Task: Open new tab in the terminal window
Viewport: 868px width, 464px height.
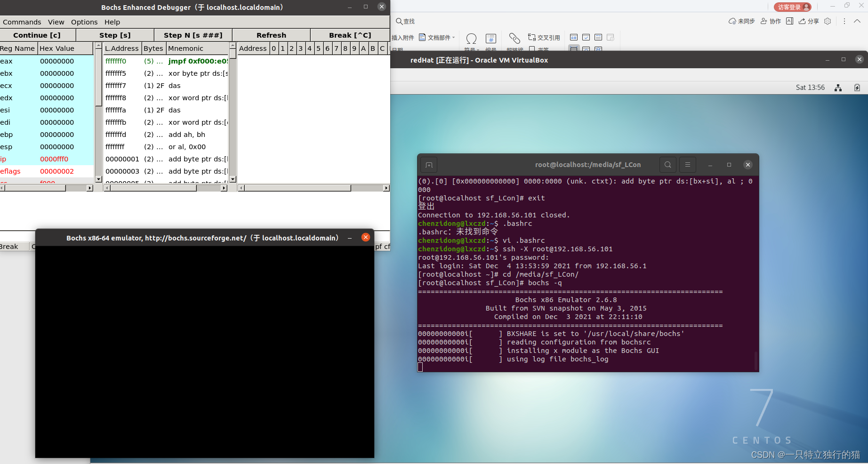Action: [x=429, y=165]
